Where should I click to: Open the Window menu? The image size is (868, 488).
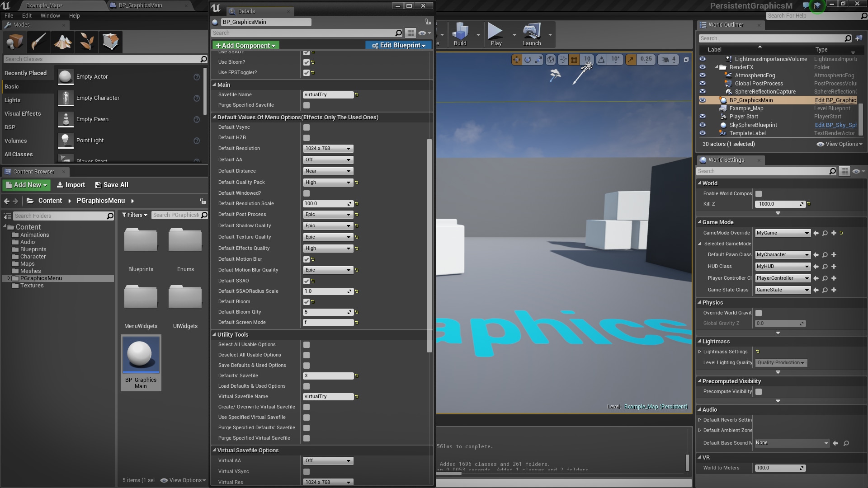tap(50, 15)
